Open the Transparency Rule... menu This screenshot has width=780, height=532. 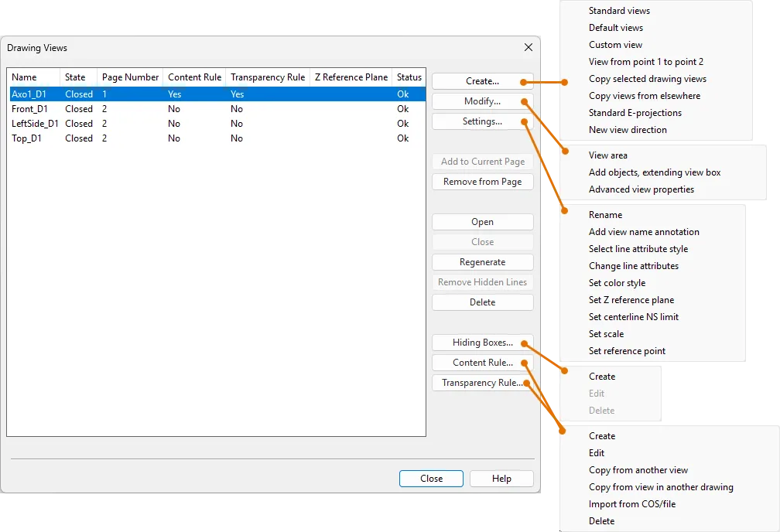coord(483,383)
